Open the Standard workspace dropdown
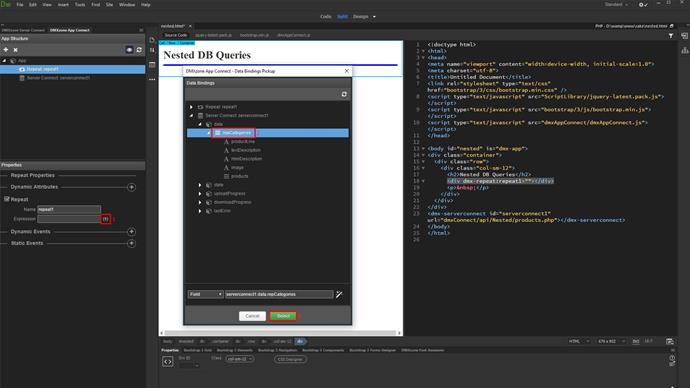Screen dimensions: 690x388 click(616, 4)
